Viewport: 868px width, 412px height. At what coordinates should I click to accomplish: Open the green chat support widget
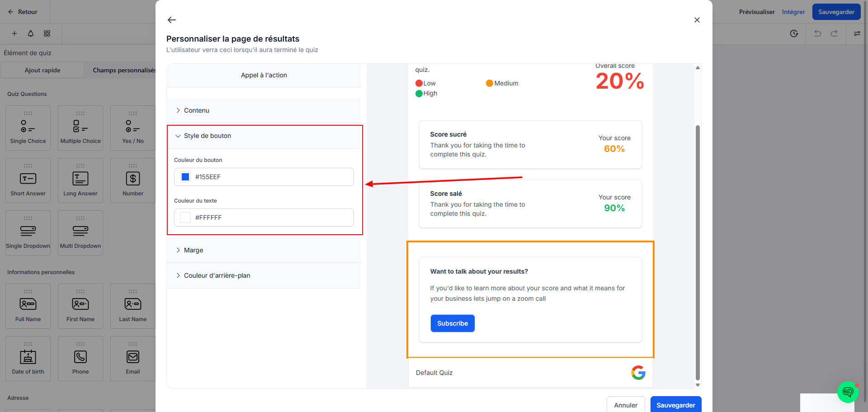(x=848, y=392)
